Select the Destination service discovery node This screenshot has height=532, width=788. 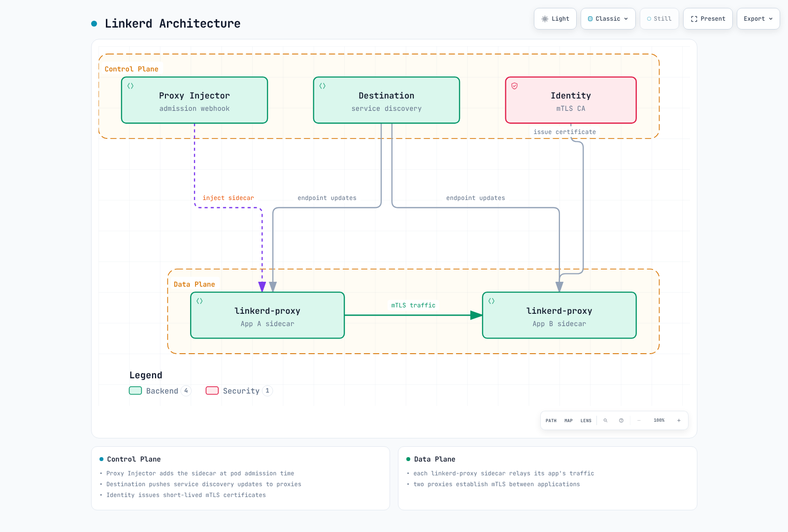(x=387, y=100)
